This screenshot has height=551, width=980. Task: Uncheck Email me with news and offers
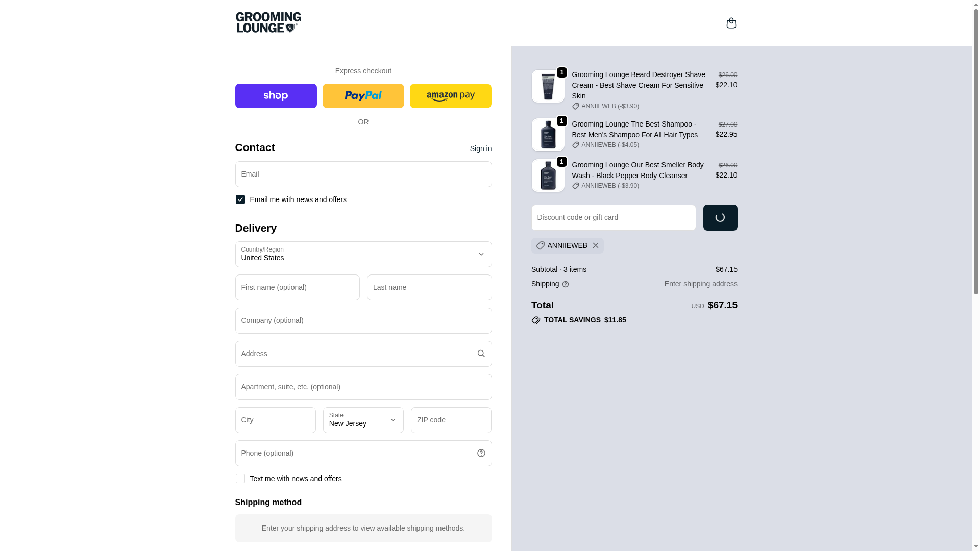[x=240, y=199]
